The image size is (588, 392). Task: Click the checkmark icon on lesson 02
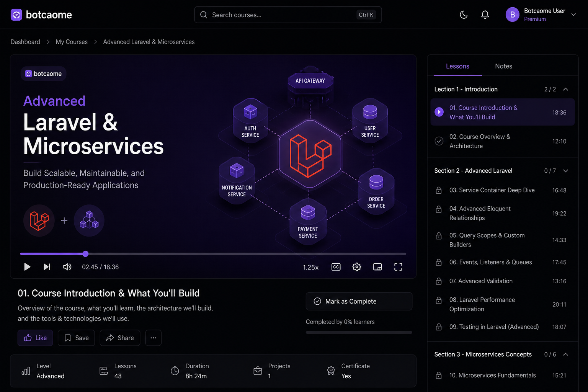click(439, 141)
